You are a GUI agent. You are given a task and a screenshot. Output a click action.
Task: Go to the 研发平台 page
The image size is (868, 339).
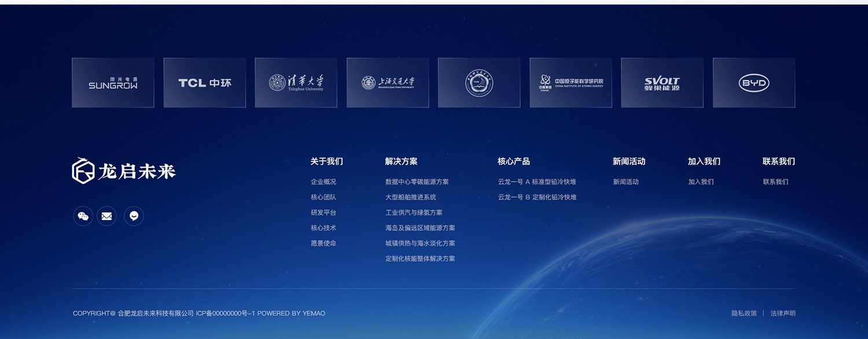323,212
